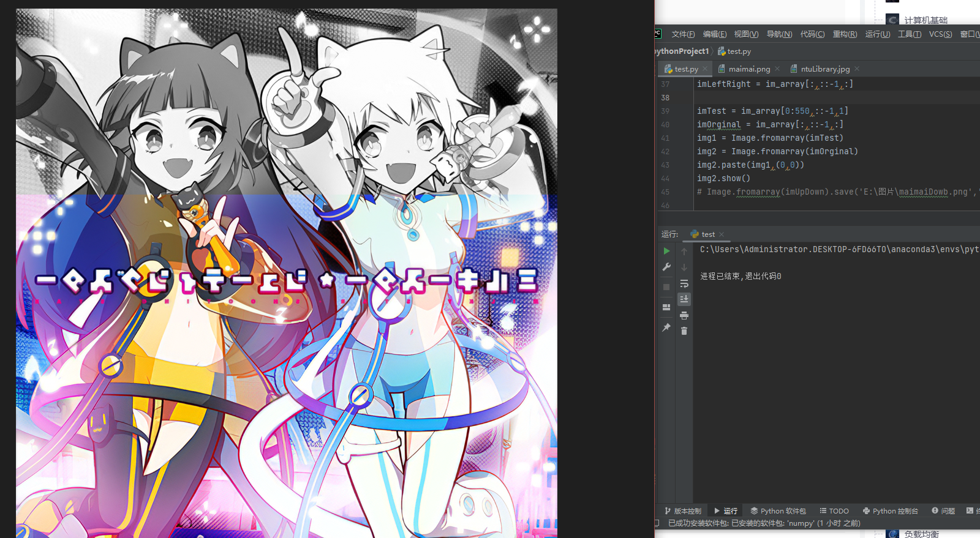Close the maimai.png editor tab
The height and width of the screenshot is (538, 980).
(777, 69)
